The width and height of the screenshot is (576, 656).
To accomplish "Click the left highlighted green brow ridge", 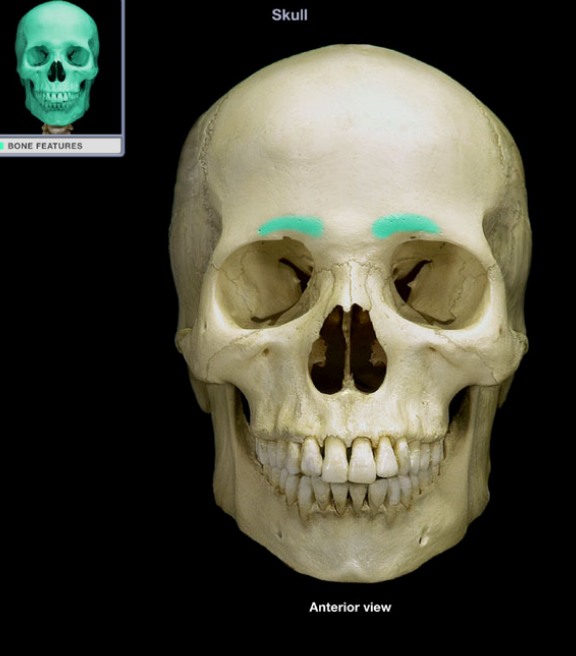I will click(292, 226).
